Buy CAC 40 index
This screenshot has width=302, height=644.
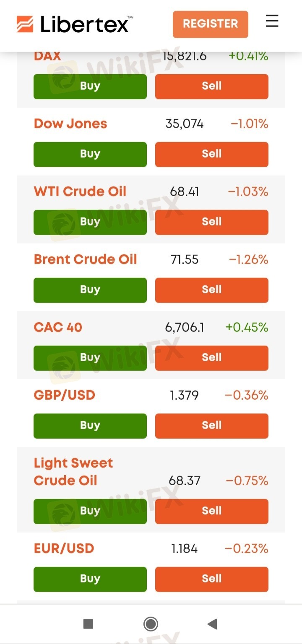tap(90, 358)
